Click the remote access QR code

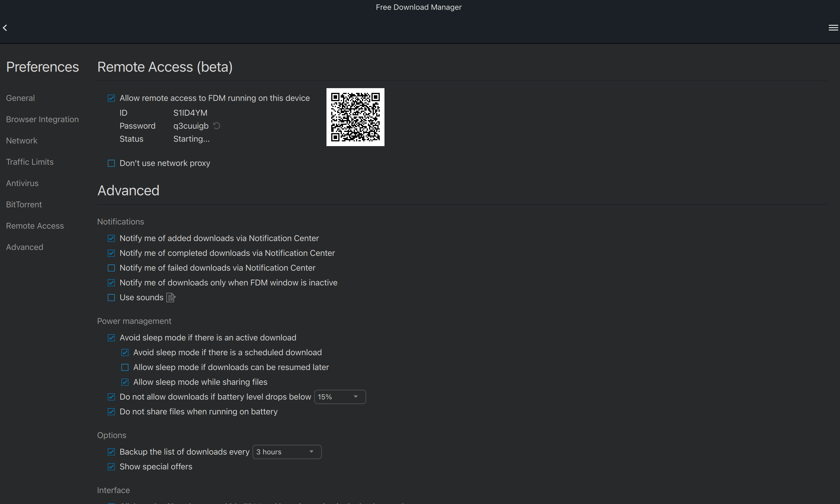355,117
